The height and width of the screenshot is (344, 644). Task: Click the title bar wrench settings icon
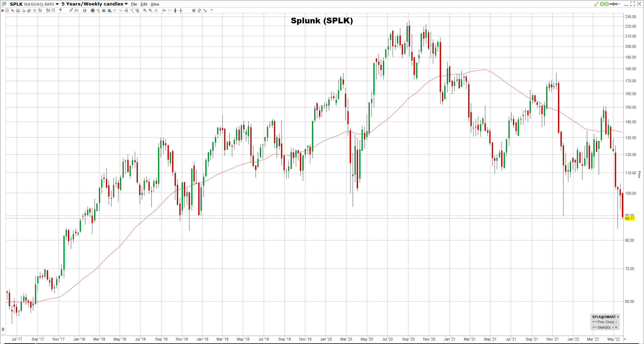pos(596,4)
